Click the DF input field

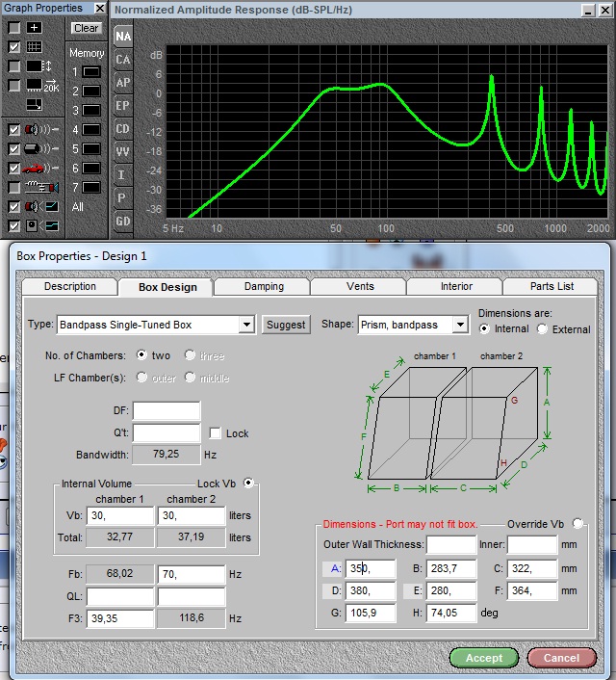167,410
